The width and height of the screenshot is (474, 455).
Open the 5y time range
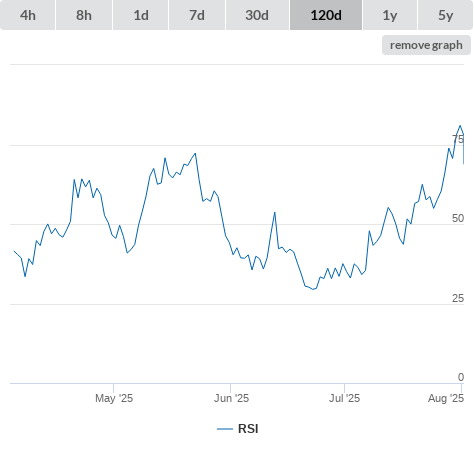tap(446, 15)
